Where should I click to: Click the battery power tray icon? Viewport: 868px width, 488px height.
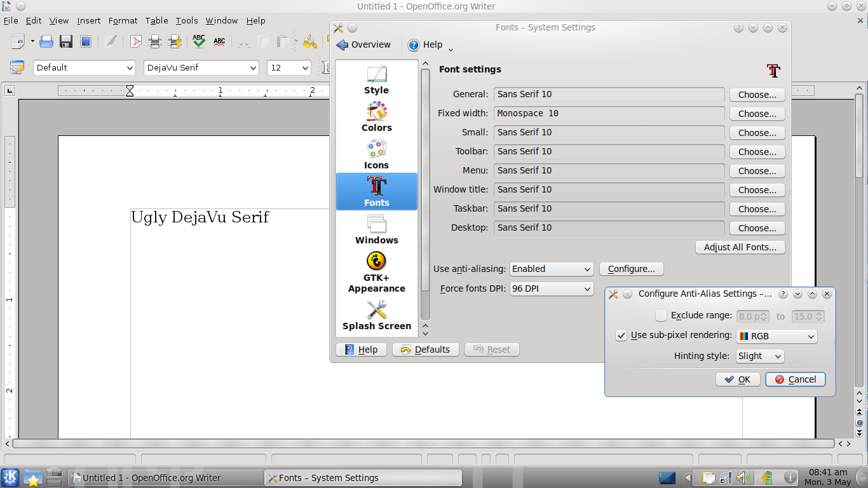[x=766, y=477]
